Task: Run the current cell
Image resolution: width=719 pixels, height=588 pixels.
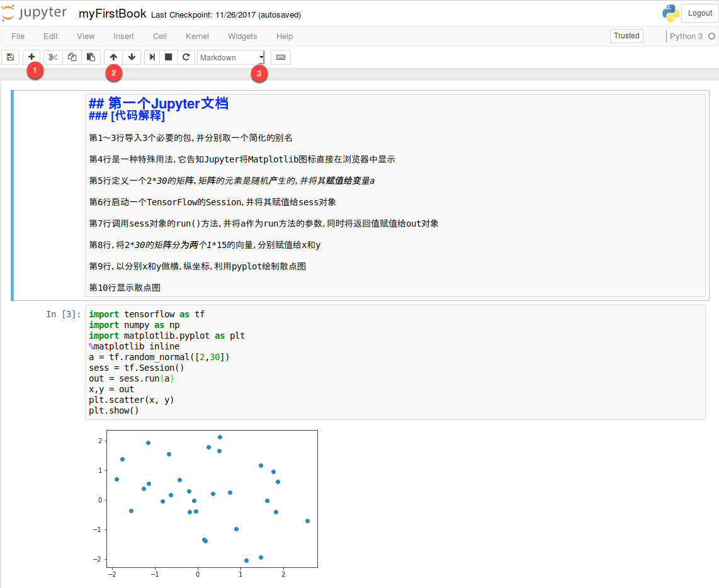Action: (x=151, y=57)
